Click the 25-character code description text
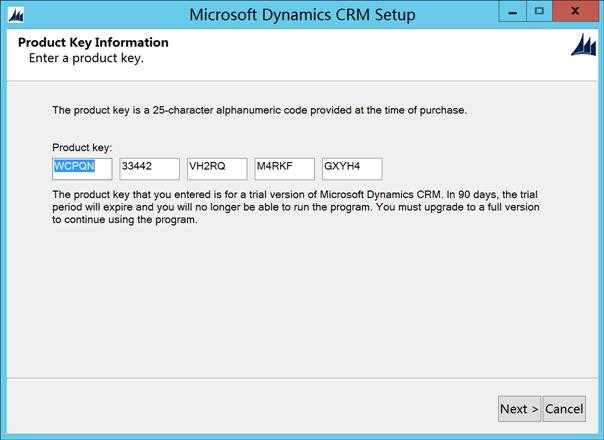The width and height of the screenshot is (604, 440). 259,110
